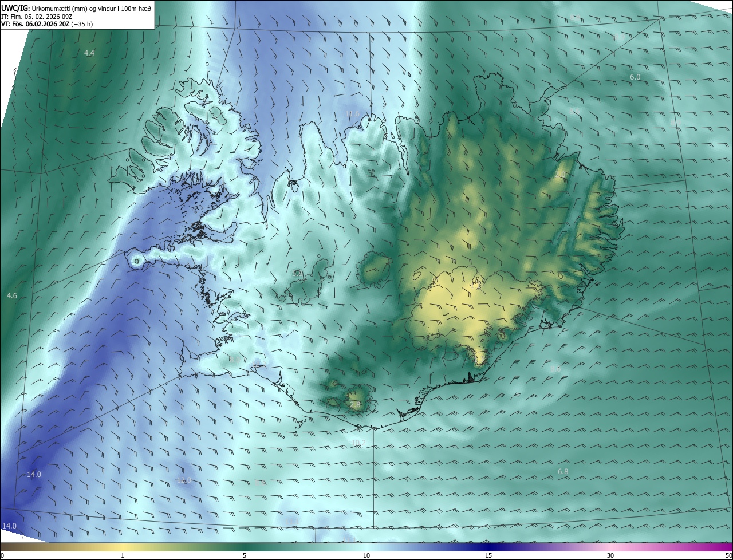
Task: Click the 4.6 value label on the map
Action: point(12,295)
